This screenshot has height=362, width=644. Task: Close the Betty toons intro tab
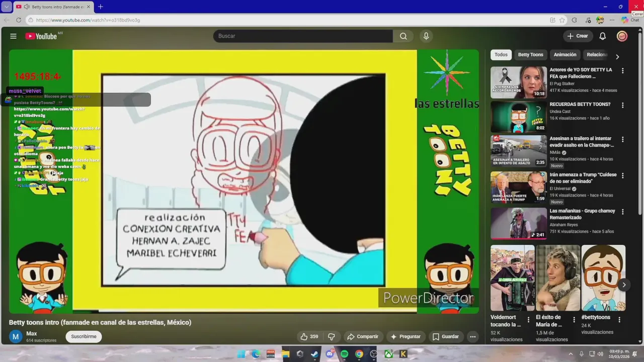pos(89,7)
